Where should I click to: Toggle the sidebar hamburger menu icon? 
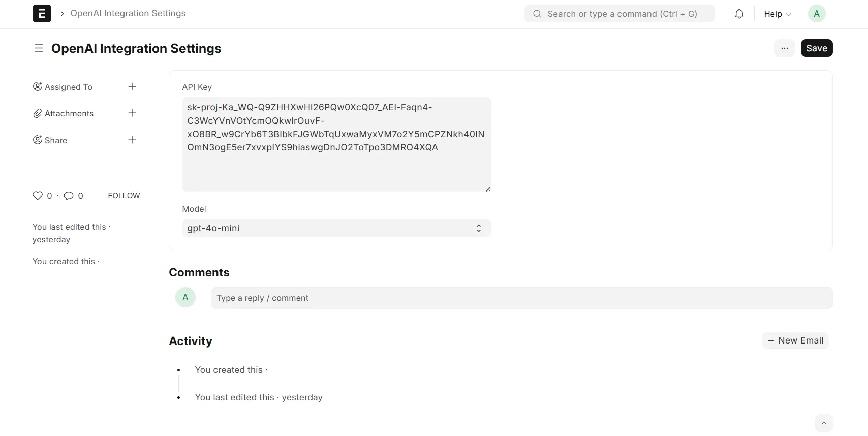[39, 48]
